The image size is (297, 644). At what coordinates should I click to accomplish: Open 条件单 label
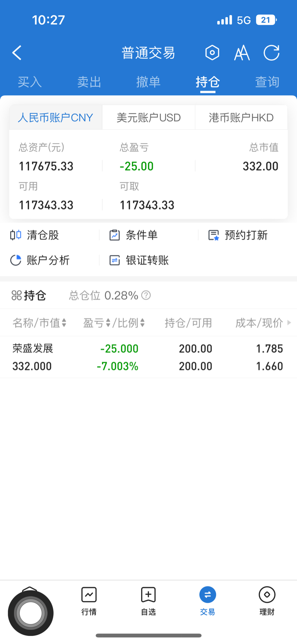tap(142, 235)
